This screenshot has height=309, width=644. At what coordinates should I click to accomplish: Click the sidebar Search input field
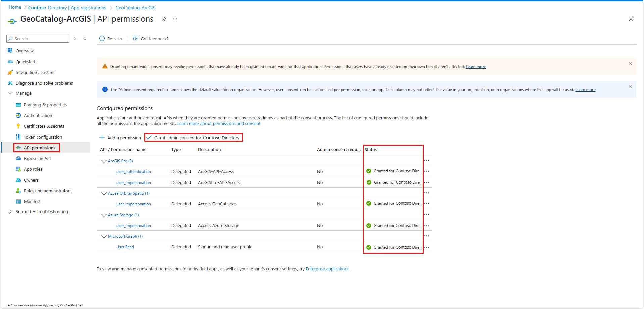[38, 39]
